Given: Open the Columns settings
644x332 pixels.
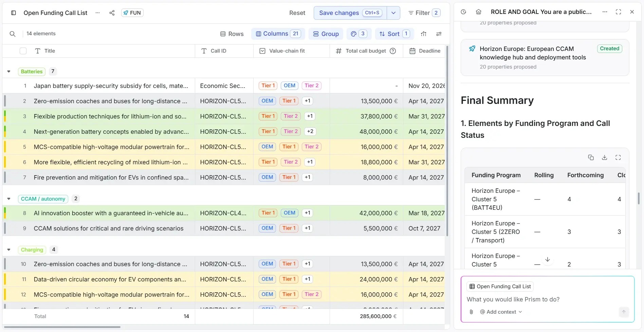Looking at the screenshot, I should [x=278, y=34].
